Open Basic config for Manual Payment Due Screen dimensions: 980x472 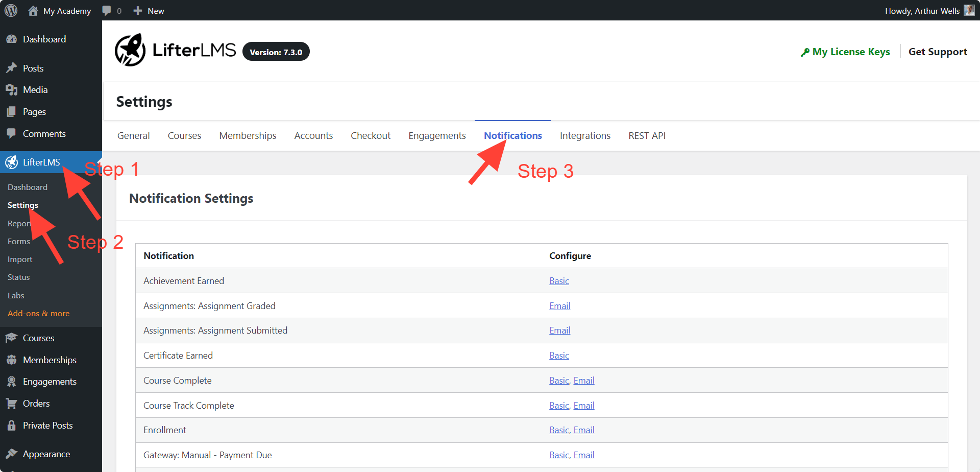tap(559, 455)
